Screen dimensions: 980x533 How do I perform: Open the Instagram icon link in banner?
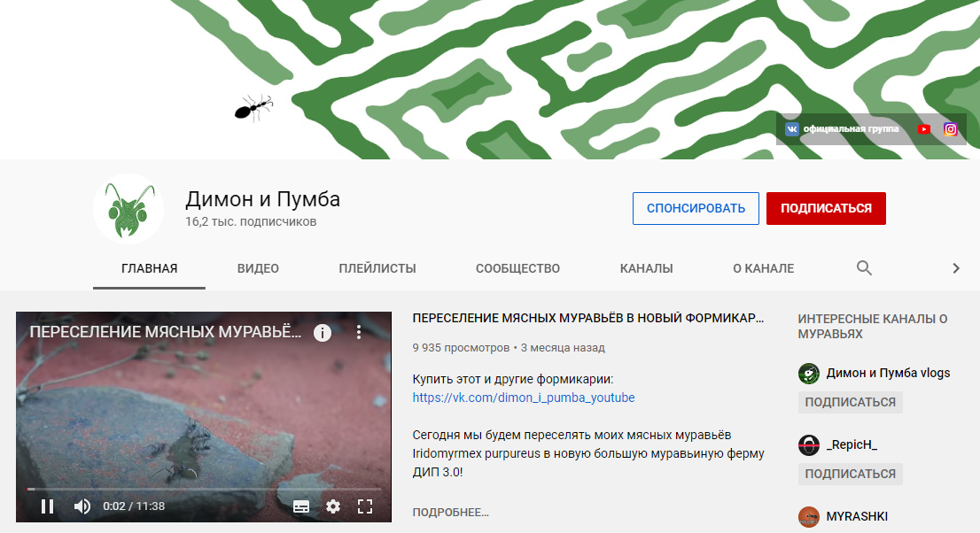[x=950, y=129]
